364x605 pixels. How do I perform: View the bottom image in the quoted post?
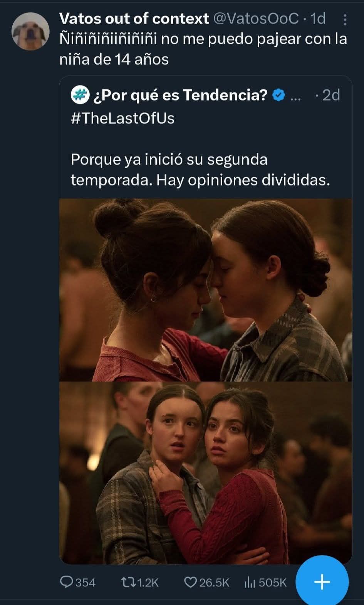point(205,473)
